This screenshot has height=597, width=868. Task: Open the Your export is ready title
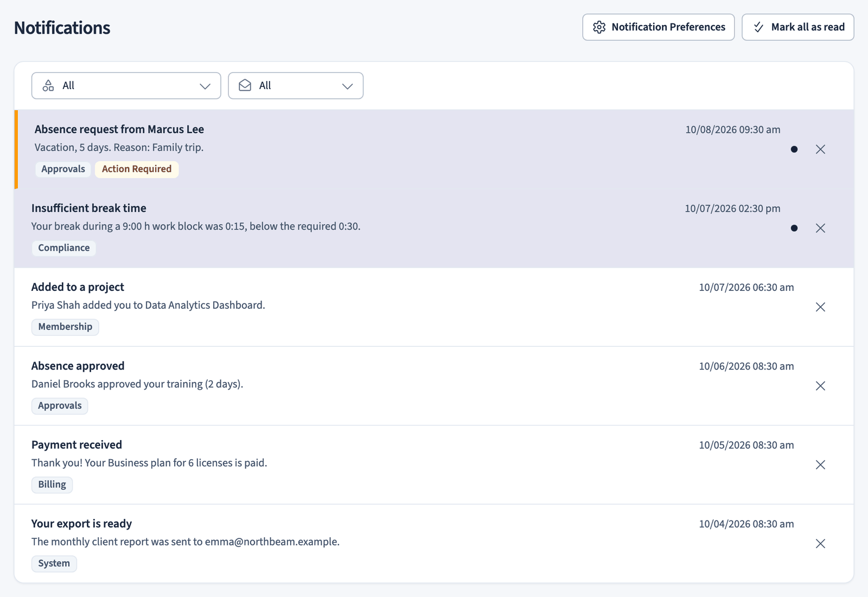[81, 524]
